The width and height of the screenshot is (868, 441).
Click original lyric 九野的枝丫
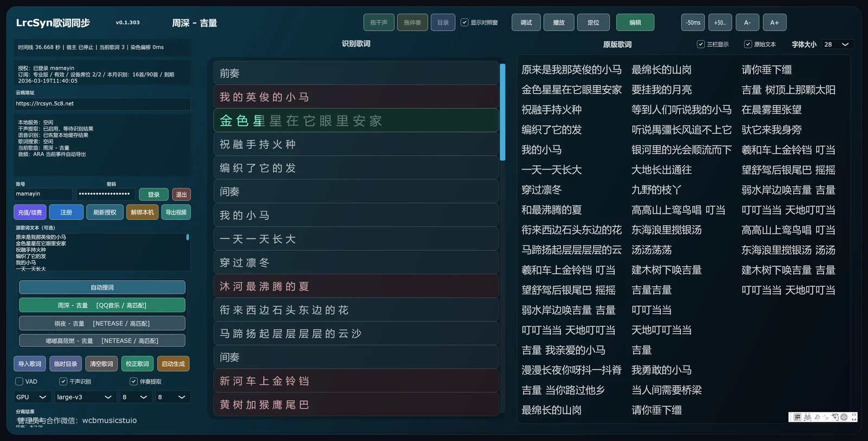pos(656,190)
